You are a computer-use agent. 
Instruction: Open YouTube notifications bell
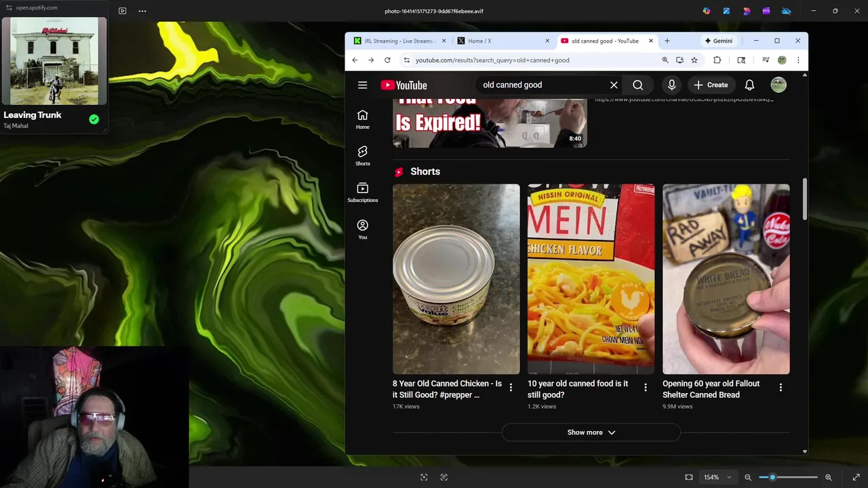click(749, 85)
